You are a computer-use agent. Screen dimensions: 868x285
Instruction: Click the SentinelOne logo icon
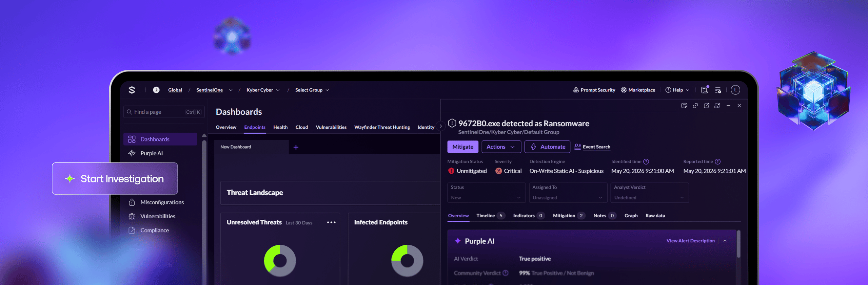point(132,90)
